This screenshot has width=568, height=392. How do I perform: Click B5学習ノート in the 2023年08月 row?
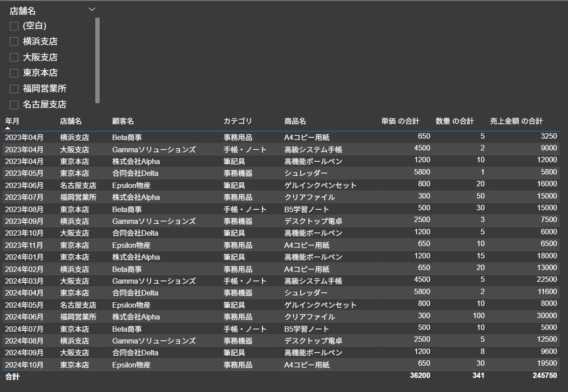pos(307,210)
